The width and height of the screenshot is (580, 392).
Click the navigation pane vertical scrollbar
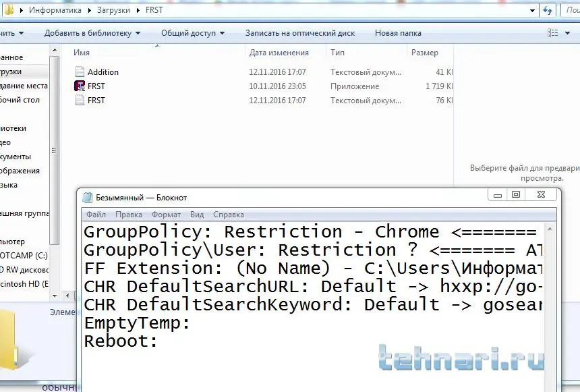click(54, 150)
